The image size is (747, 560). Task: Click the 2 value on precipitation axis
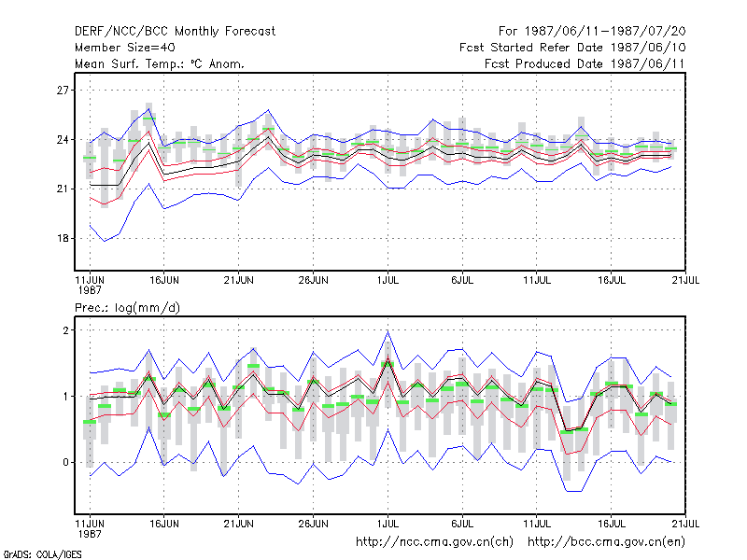click(x=65, y=330)
